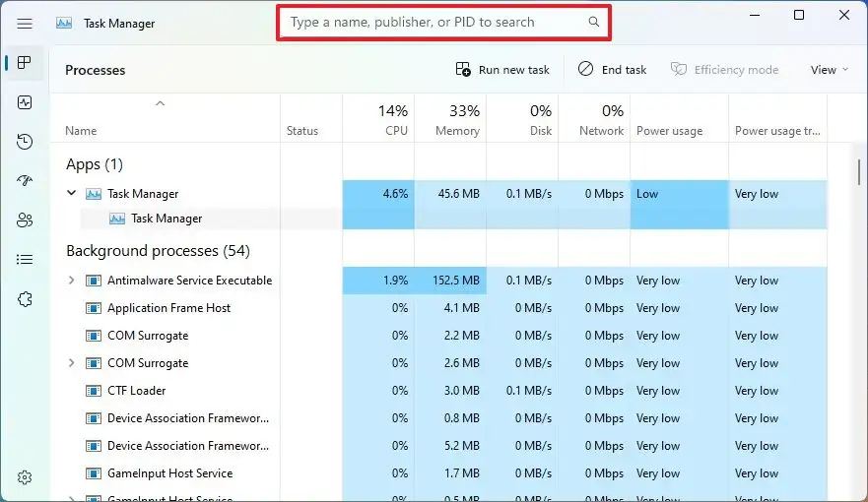
Task: Open the Services sidebar icon
Action: [x=25, y=299]
